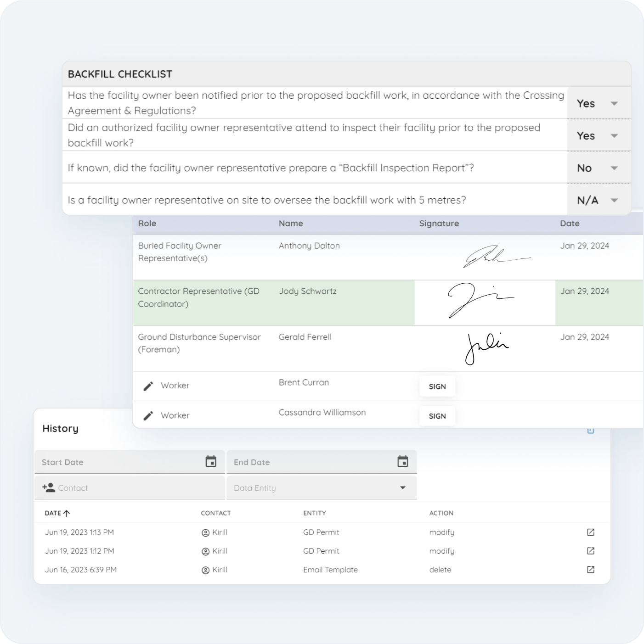
Task: Open the Jun 19 1:12 PM history entry link icon
Action: [x=591, y=551]
